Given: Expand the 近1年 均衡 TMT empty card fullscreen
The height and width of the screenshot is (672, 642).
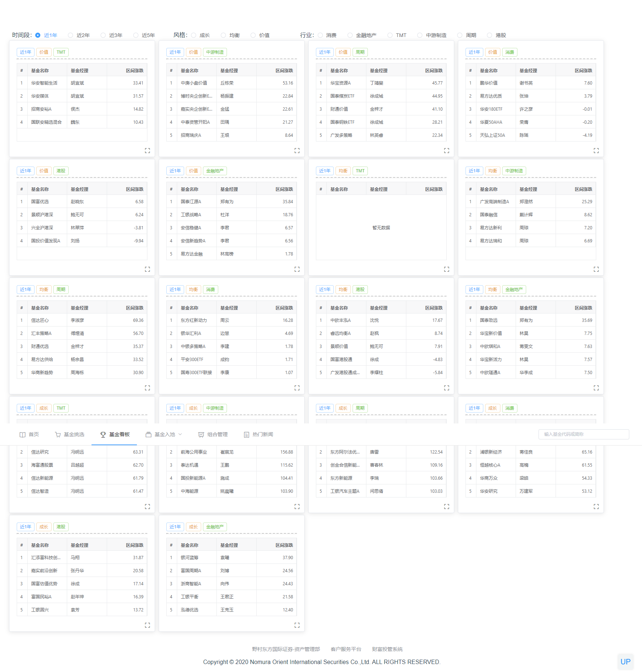Looking at the screenshot, I should [x=447, y=269].
